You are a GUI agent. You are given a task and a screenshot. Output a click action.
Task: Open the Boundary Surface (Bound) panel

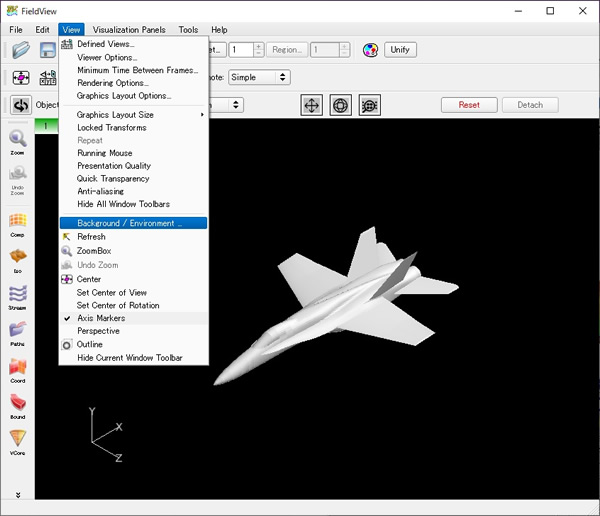(x=18, y=403)
